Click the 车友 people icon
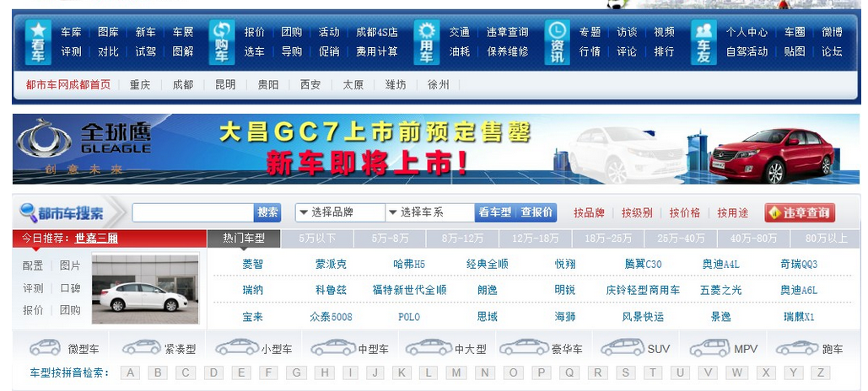 click(704, 42)
